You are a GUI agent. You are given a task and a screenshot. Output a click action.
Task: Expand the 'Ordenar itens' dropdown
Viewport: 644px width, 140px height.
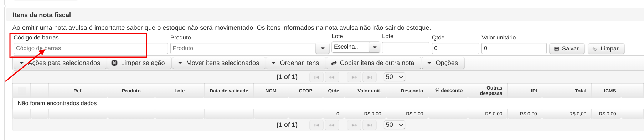[x=296, y=63]
